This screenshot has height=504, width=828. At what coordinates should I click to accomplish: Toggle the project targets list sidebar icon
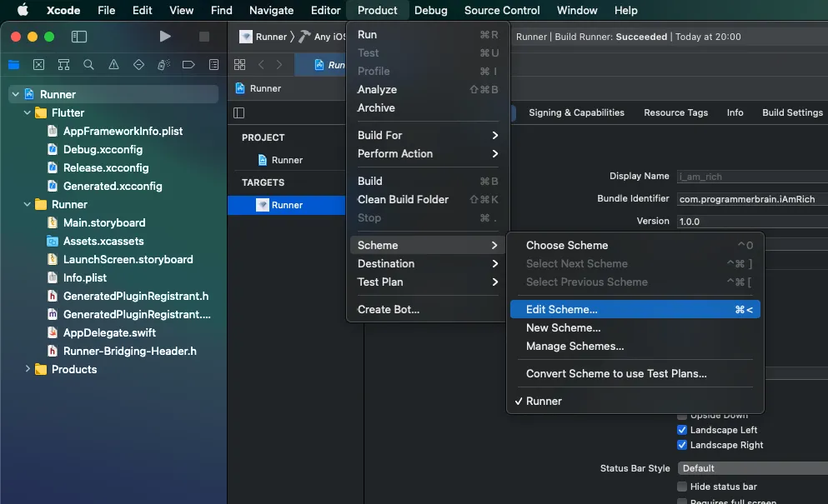click(x=238, y=112)
